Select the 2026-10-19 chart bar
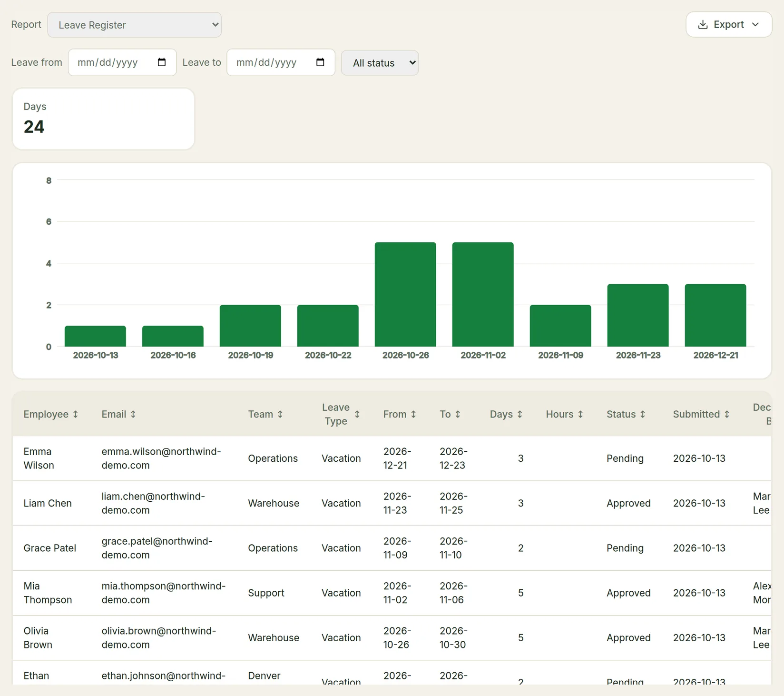This screenshot has height=696, width=784. click(x=250, y=326)
